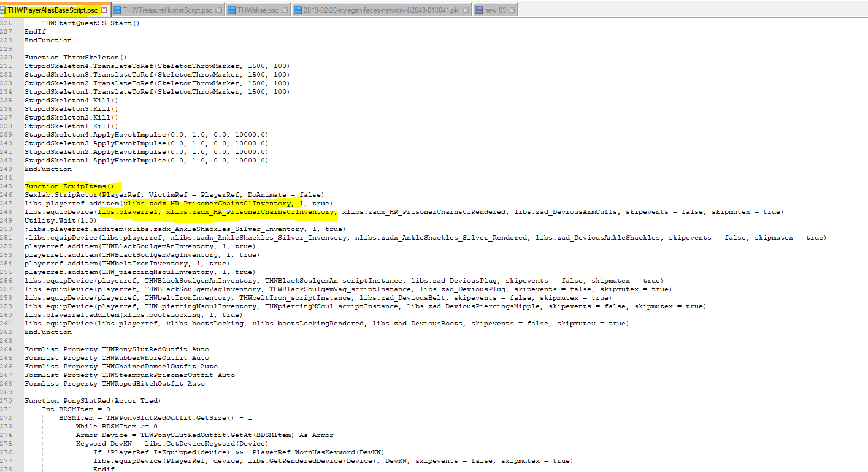This screenshot has width=868, height=472.
Task: Click the 'If !PlayerRef.IsEquipped(device)' line
Action: pos(239,452)
